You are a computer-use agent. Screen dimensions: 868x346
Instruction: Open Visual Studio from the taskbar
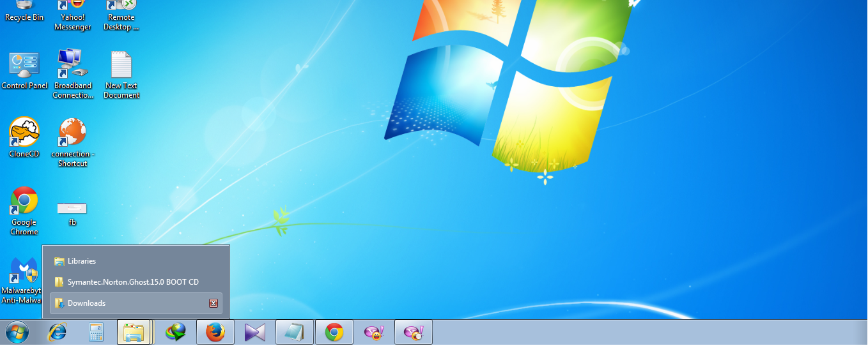coord(254,333)
